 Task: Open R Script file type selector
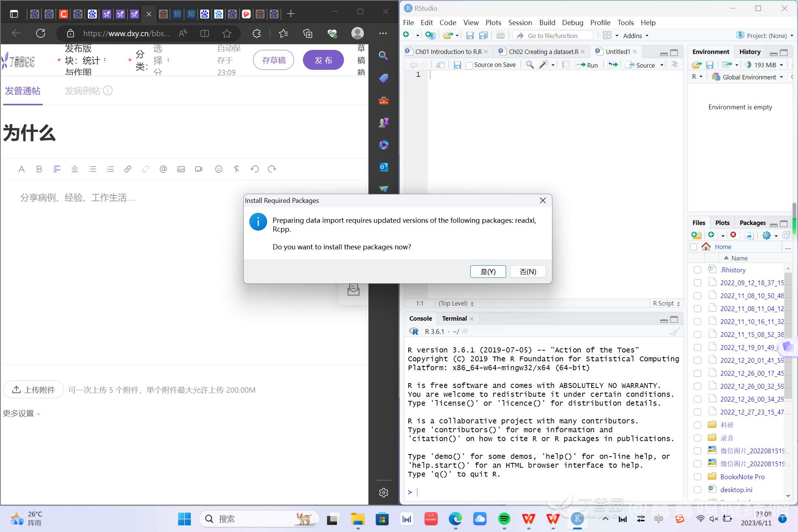(x=666, y=303)
